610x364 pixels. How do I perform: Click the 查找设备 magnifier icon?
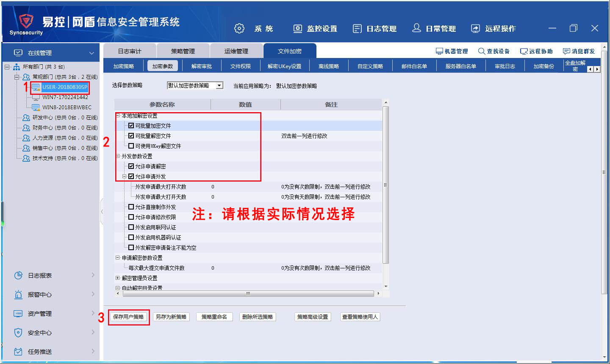[481, 51]
